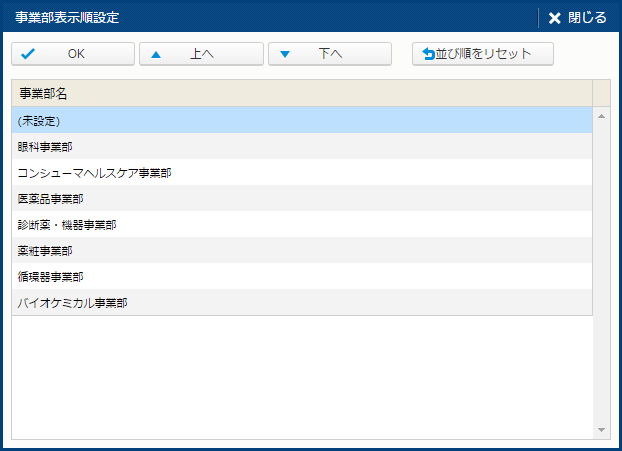Click the down triangle icon for 下へ
622x451 pixels.
pyautogui.click(x=285, y=54)
